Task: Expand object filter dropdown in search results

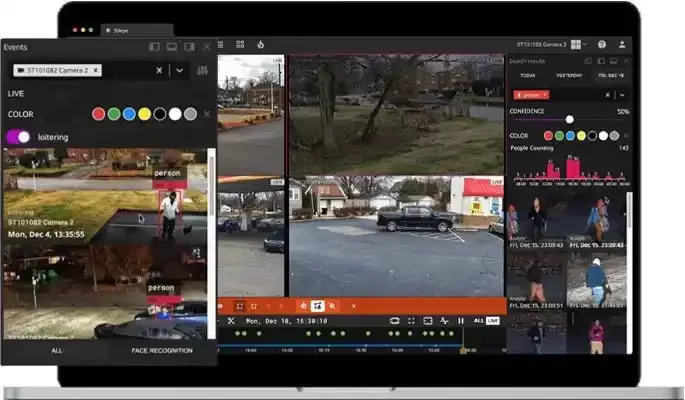Action: click(622, 95)
